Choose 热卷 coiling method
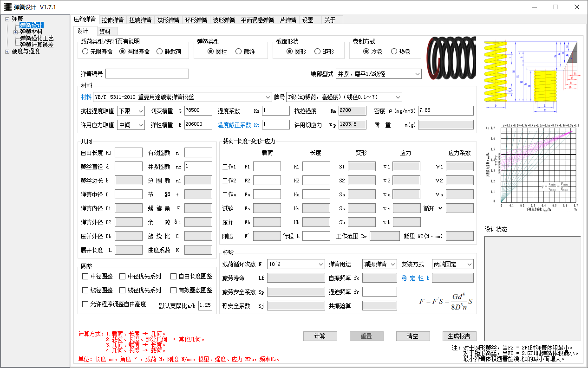This screenshot has width=588, height=368. 394,51
